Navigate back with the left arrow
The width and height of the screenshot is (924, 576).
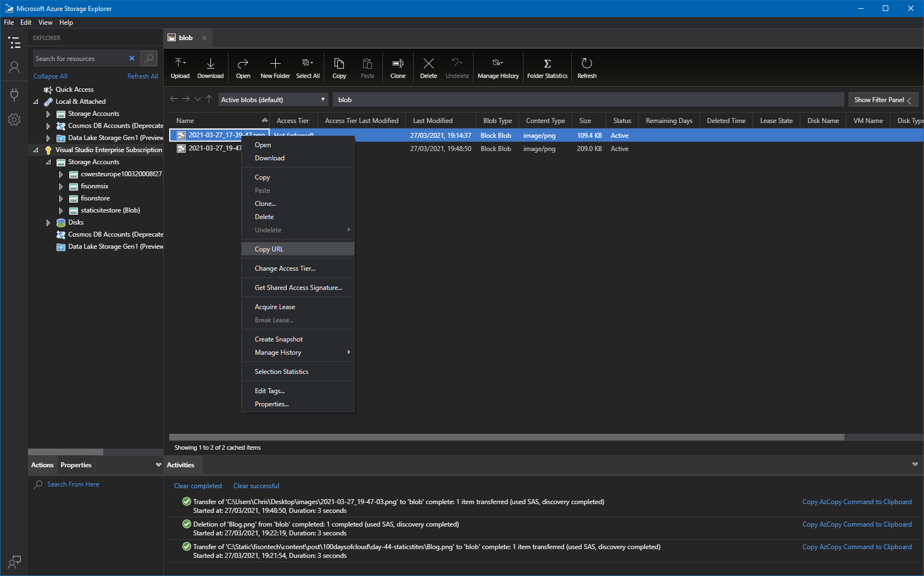[174, 99]
